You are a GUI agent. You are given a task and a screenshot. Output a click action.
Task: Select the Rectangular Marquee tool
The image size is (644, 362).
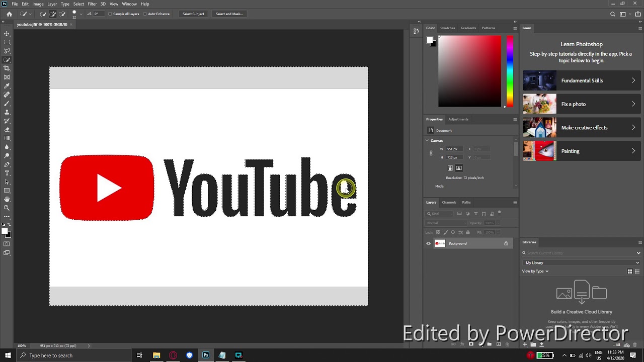coord(7,42)
